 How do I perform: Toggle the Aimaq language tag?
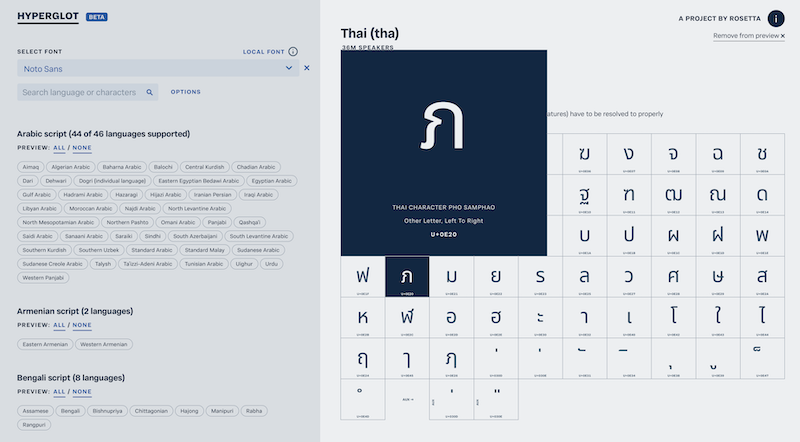pyautogui.click(x=31, y=167)
